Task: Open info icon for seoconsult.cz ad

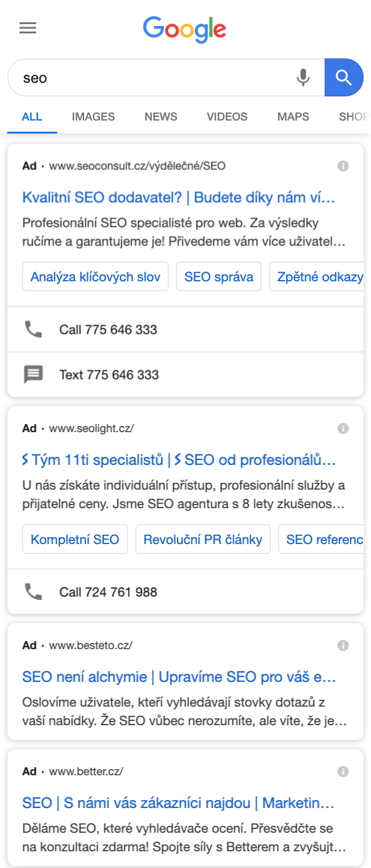Action: click(x=343, y=166)
